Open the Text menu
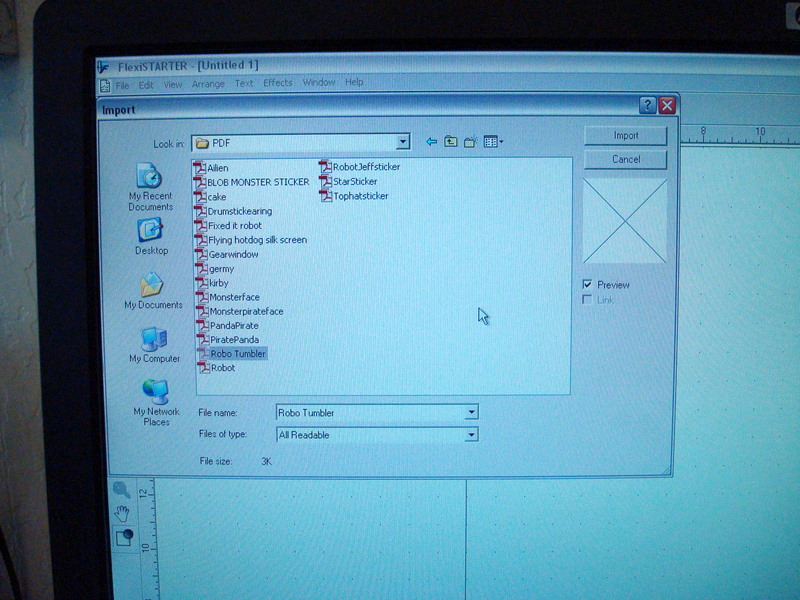The width and height of the screenshot is (800, 600). pyautogui.click(x=244, y=83)
